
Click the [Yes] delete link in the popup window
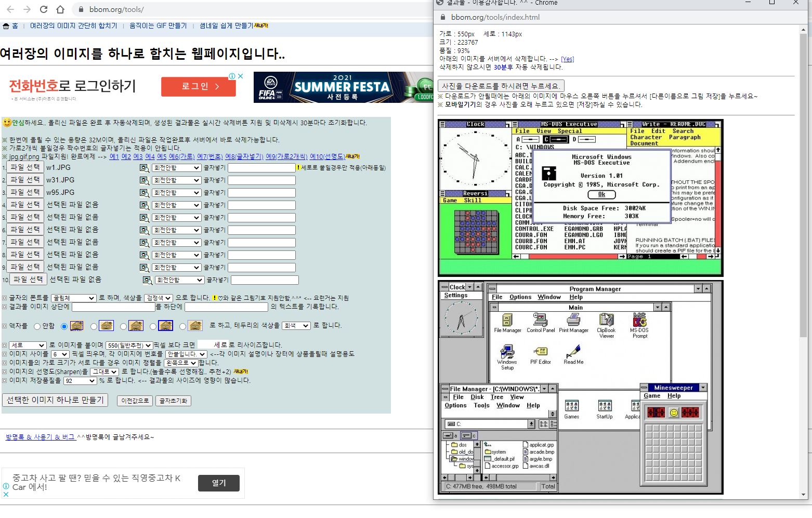tap(568, 59)
